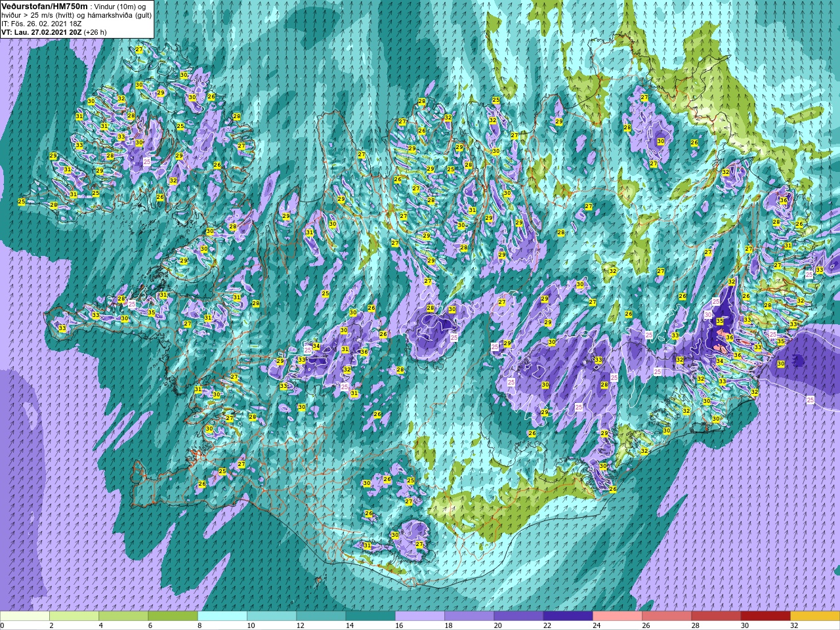Select the green 4–6 legend swatch
This screenshot has height=630, width=840.
(x=123, y=616)
